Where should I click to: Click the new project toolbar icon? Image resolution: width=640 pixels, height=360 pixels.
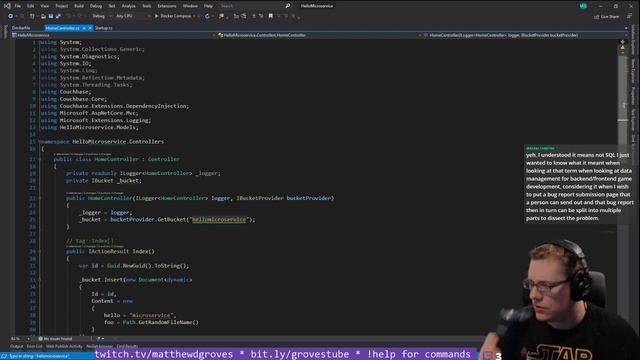(32, 16)
